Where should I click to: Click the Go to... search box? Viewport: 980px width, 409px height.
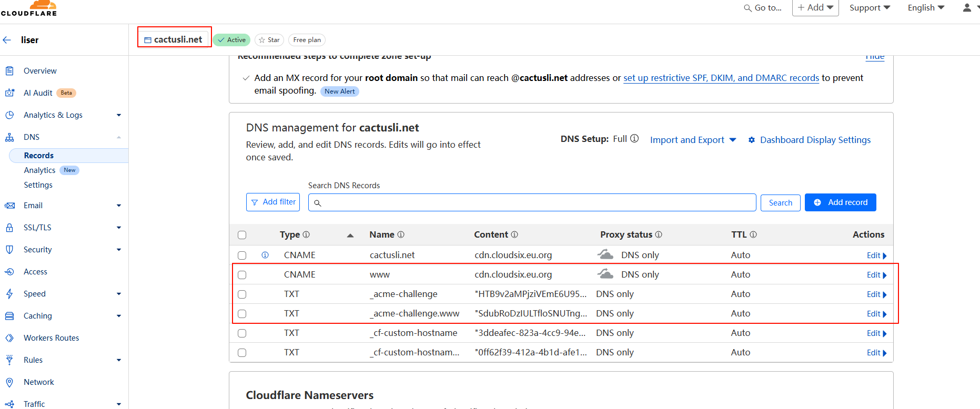(x=763, y=7)
